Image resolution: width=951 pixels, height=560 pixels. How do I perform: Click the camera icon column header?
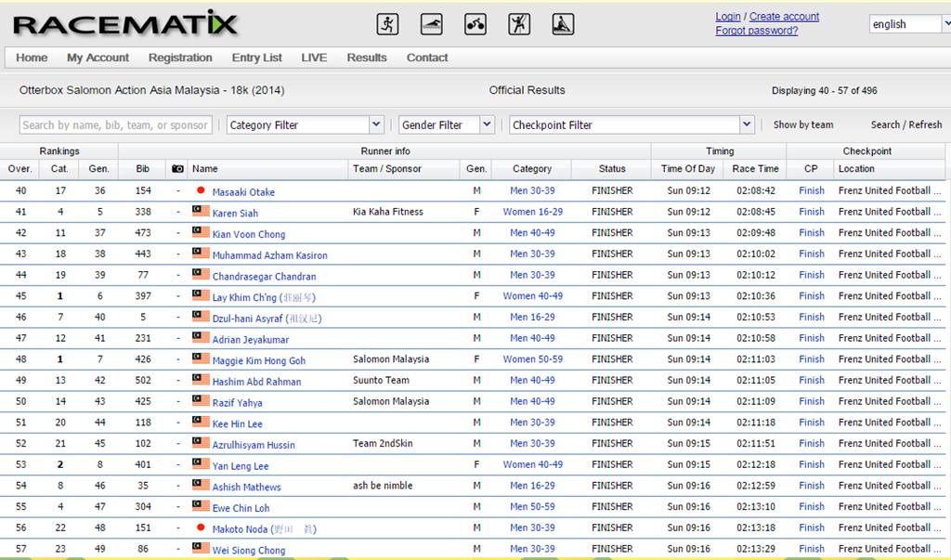[177, 169]
